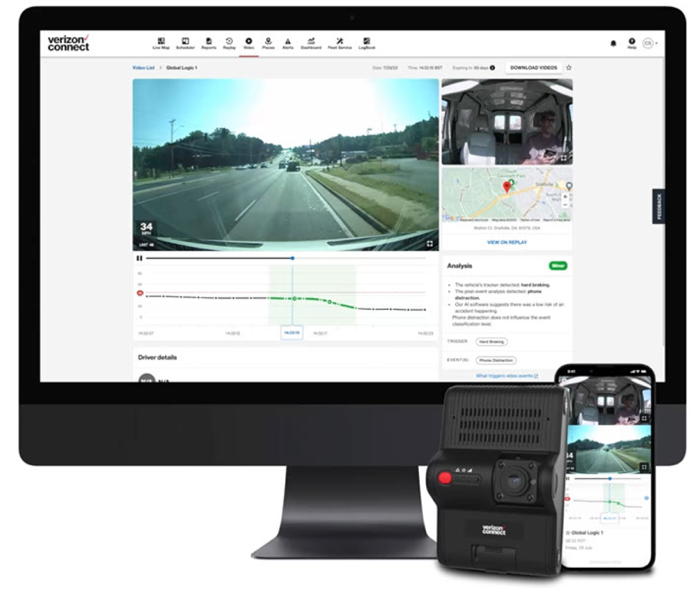Open the LogBook navigation icon
Image resolution: width=700 pixels, height=601 pixels.
(x=366, y=44)
